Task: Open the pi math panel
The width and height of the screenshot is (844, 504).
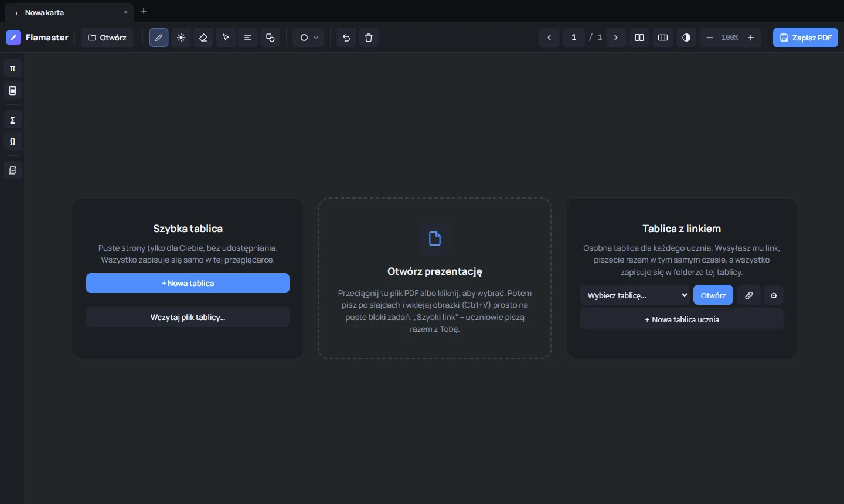Action: (x=13, y=69)
